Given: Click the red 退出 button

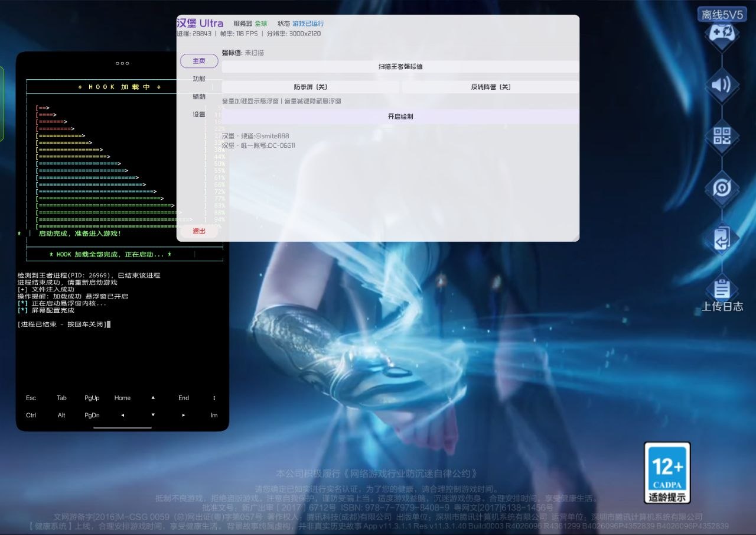Looking at the screenshot, I should point(199,231).
